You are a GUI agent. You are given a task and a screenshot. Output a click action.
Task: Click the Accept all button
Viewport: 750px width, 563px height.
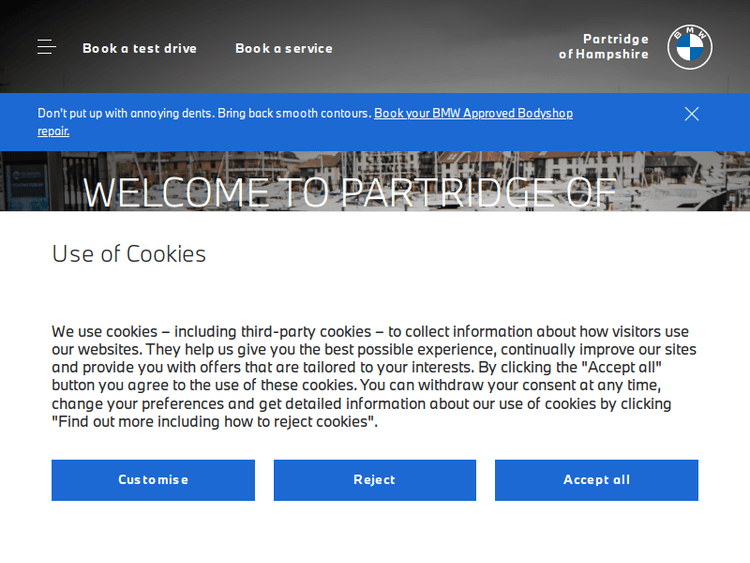click(596, 480)
